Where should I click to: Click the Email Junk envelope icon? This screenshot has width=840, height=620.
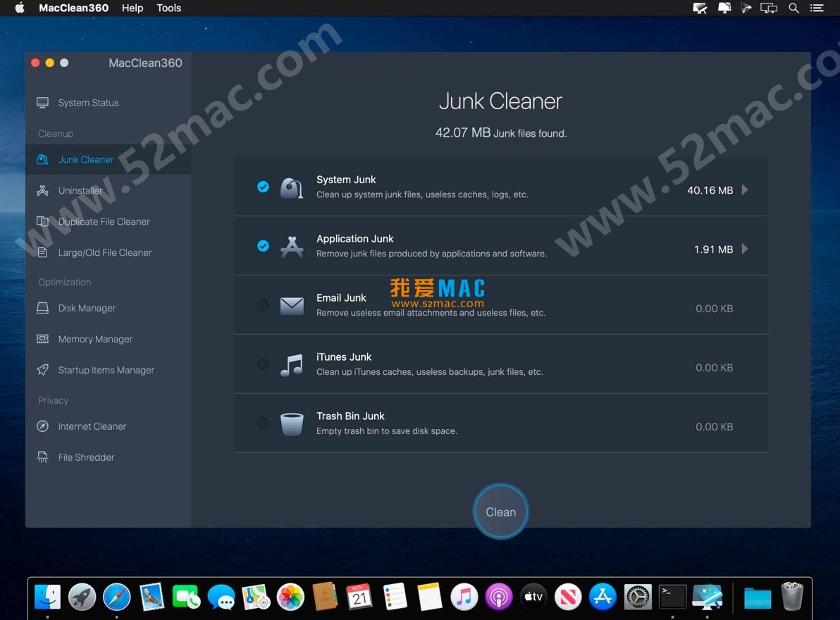pos(292,306)
